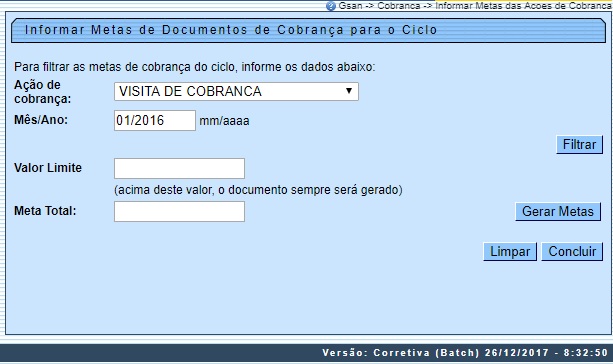Click the 'Ação de cobrança:' label

click(43, 92)
